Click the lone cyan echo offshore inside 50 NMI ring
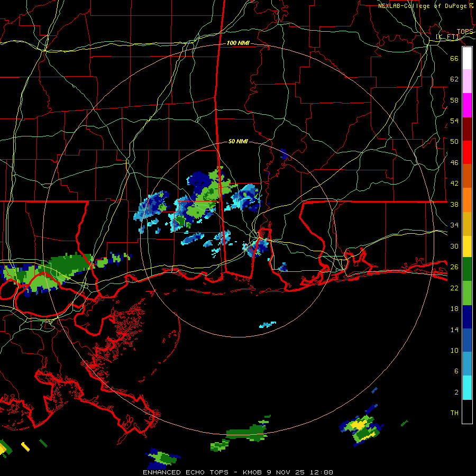Viewport: 476px width, 476px height. [268, 324]
